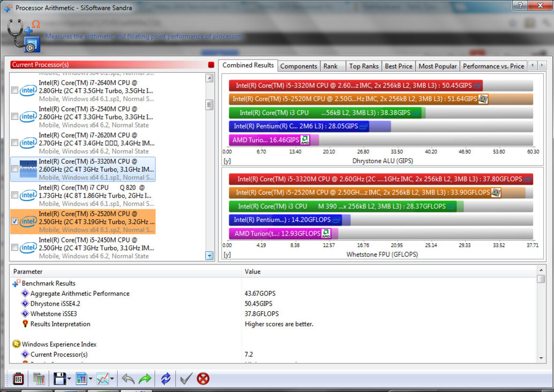The image size is (554, 392).
Task: Switch to the Top Ranks tab
Action: [363, 66]
